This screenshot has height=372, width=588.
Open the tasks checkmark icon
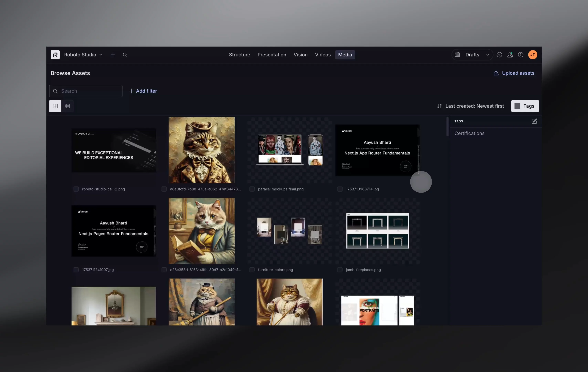[499, 55]
